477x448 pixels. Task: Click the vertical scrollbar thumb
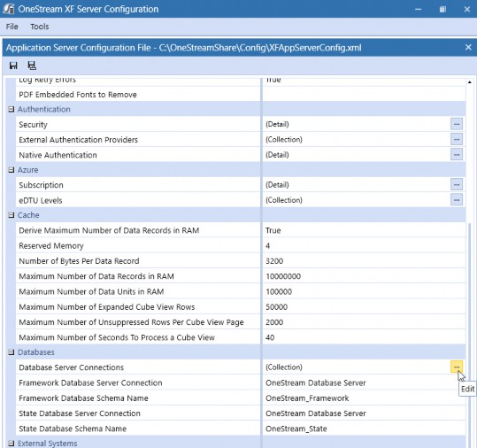[470, 335]
